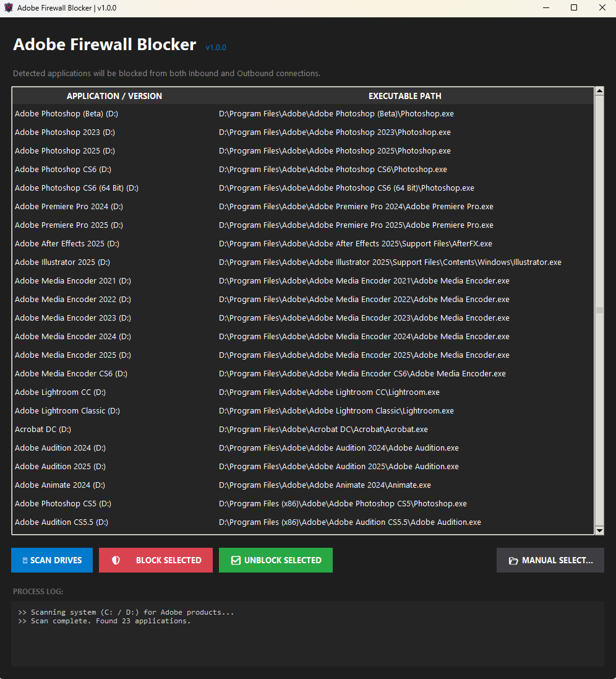This screenshot has width=616, height=679.
Task: Select the Adobe Premiere Pro 2025 entry
Action: (x=69, y=225)
